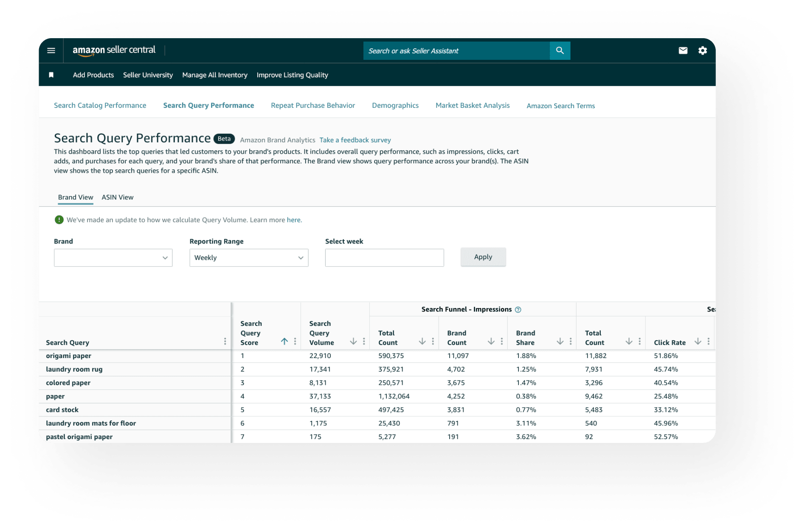The image size is (805, 532).
Task: Switch to ASIN View tab
Action: (x=118, y=197)
